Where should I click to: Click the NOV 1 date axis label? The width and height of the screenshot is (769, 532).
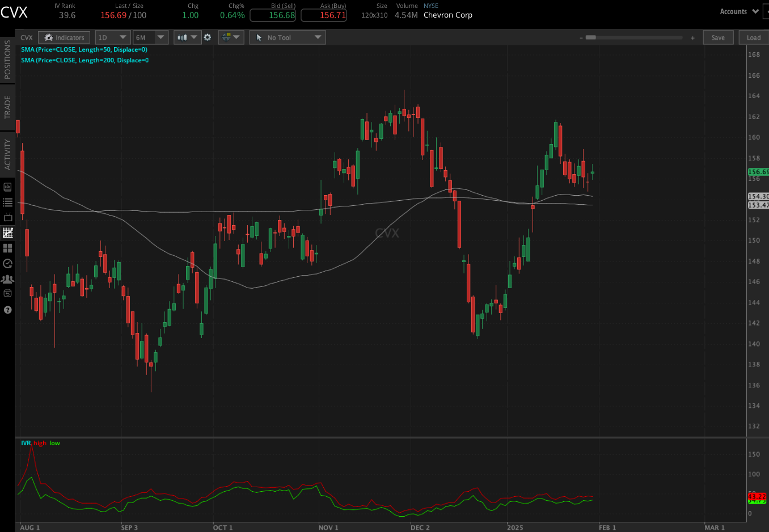point(328,527)
